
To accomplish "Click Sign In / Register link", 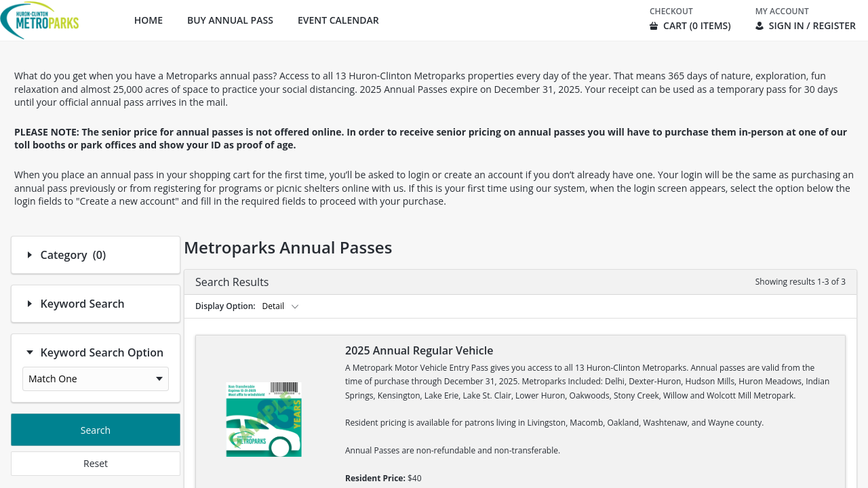I will coord(812,26).
